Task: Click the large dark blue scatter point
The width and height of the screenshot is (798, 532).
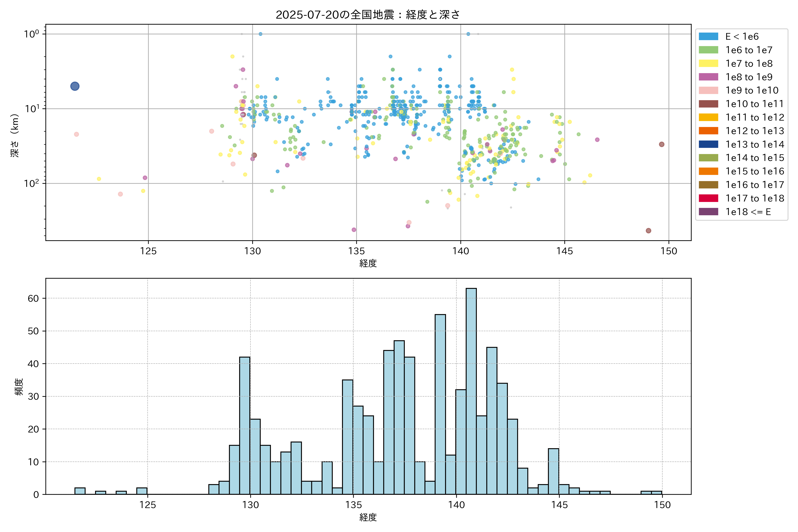Action: click(x=75, y=86)
